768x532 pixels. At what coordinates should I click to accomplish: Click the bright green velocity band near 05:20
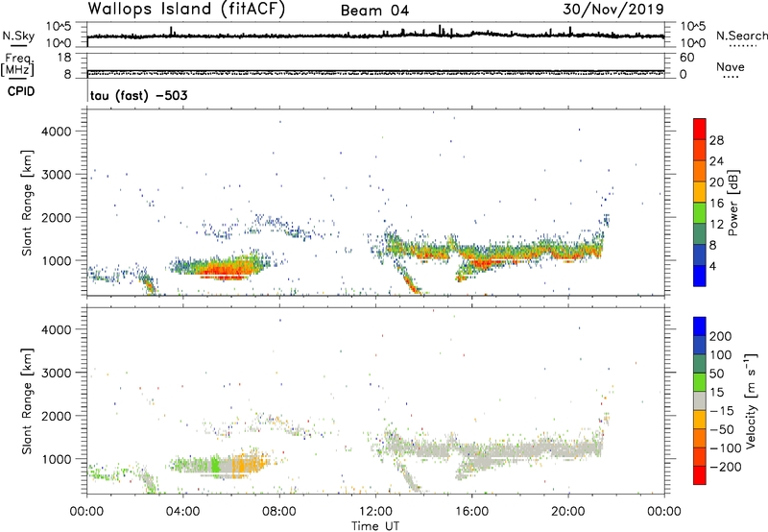(215, 463)
